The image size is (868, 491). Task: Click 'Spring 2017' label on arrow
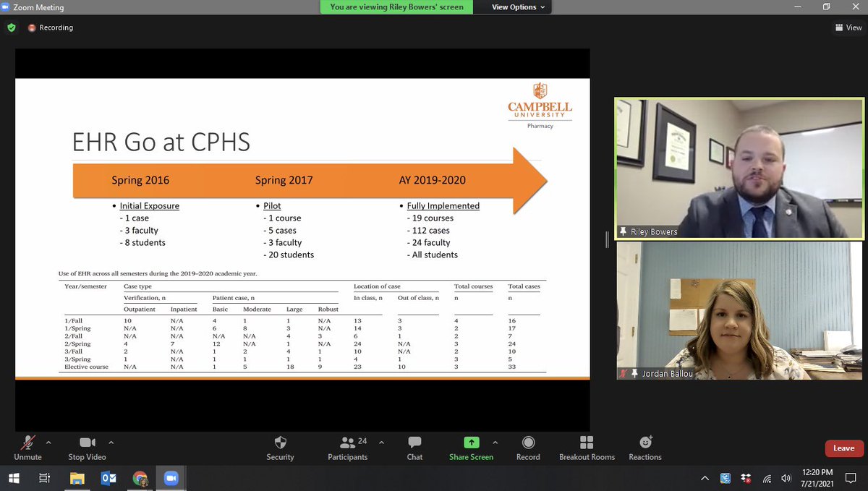point(284,180)
